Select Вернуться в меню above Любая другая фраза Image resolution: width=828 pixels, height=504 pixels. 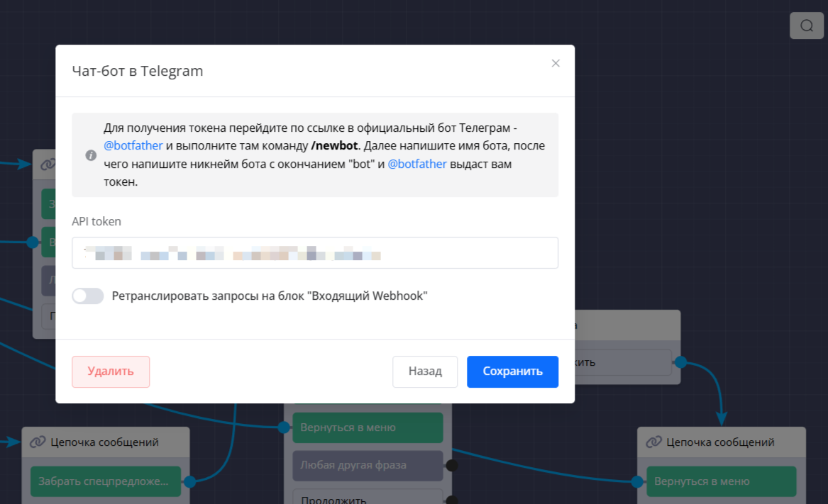[368, 427]
